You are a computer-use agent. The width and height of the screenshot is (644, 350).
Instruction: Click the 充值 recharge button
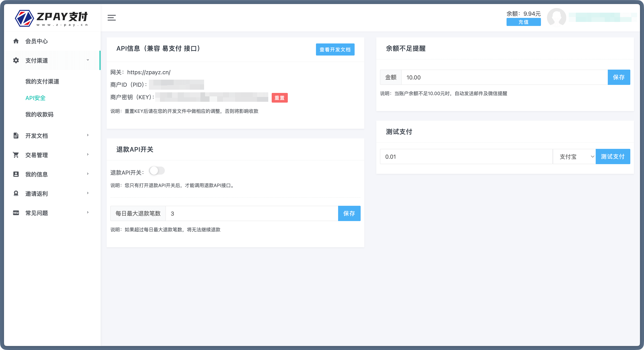(x=523, y=22)
